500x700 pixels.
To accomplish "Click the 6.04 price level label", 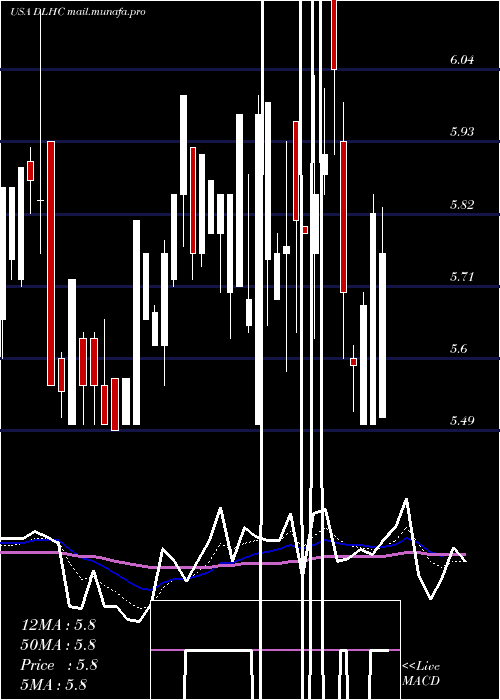I will pos(462,60).
